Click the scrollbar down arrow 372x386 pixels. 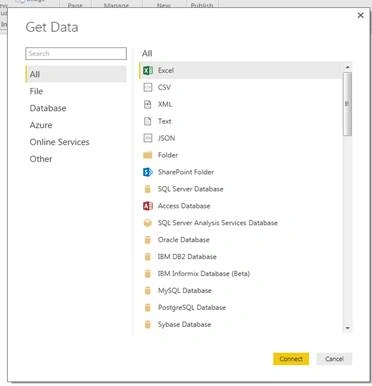348,328
